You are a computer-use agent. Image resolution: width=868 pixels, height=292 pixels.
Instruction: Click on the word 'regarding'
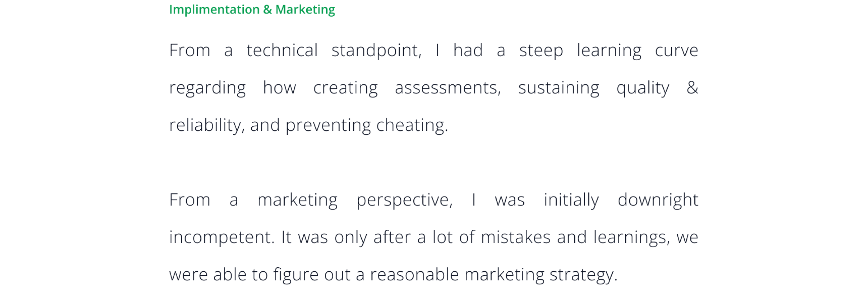coord(207,88)
